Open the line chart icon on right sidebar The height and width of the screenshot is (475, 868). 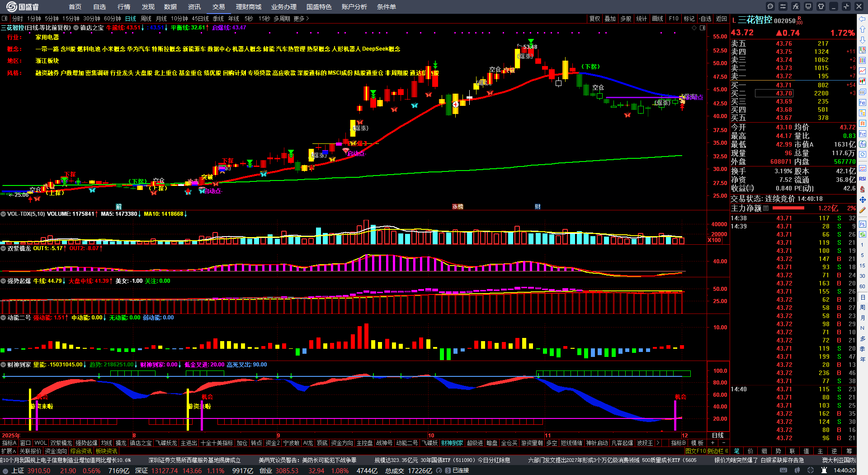[863, 71]
